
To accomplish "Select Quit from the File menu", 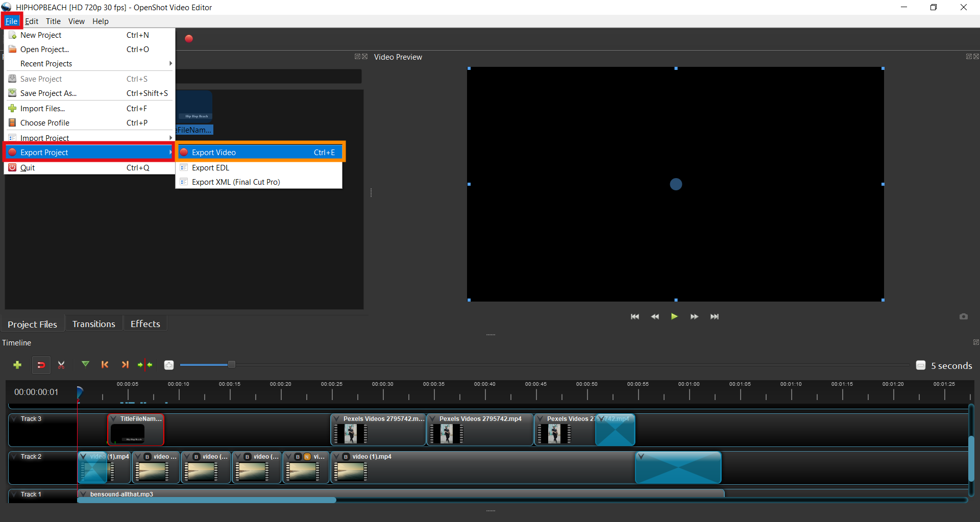I will pos(89,167).
